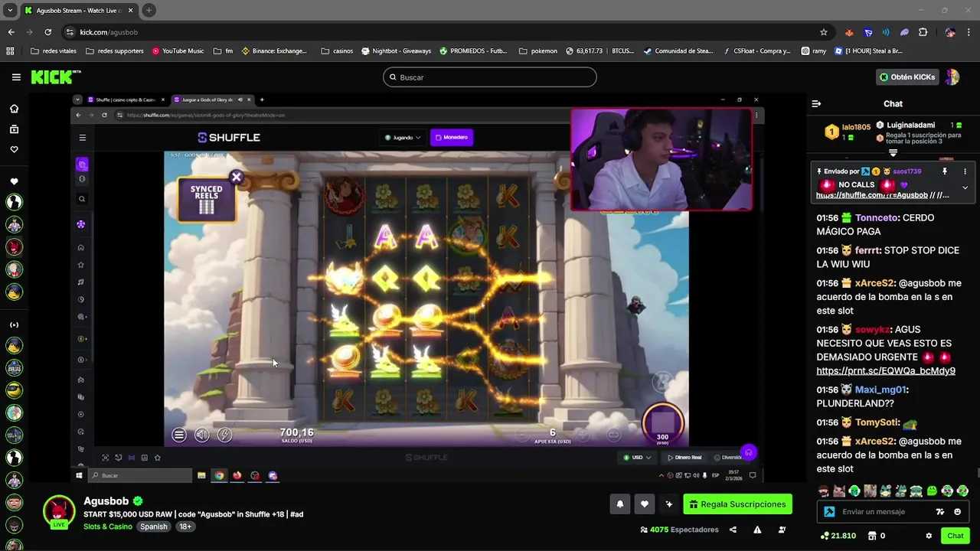Screen dimensions: 980x551
Task: Click Slots & Casino category link
Action: [108, 527]
